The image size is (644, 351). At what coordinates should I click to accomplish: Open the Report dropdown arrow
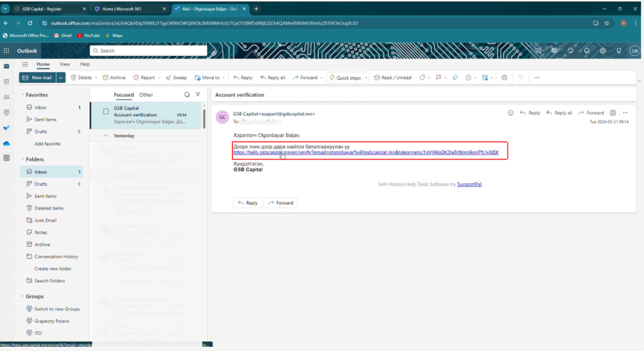pyautogui.click(x=159, y=78)
